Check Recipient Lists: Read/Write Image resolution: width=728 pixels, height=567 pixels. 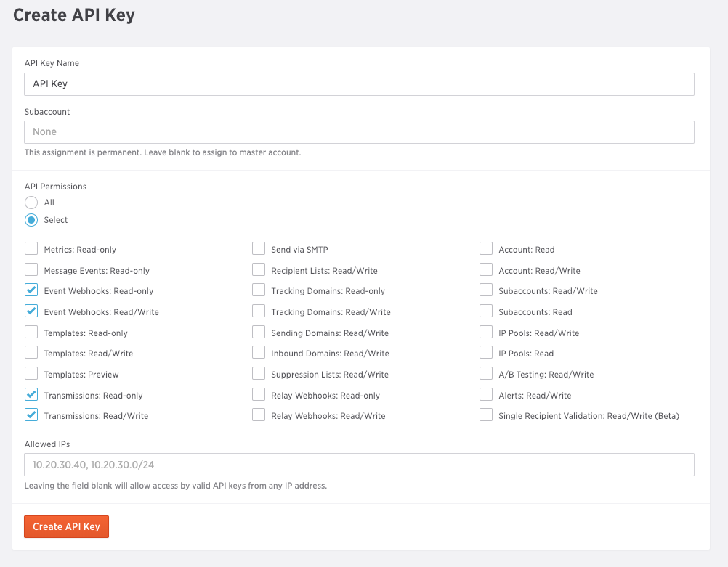[x=259, y=269]
